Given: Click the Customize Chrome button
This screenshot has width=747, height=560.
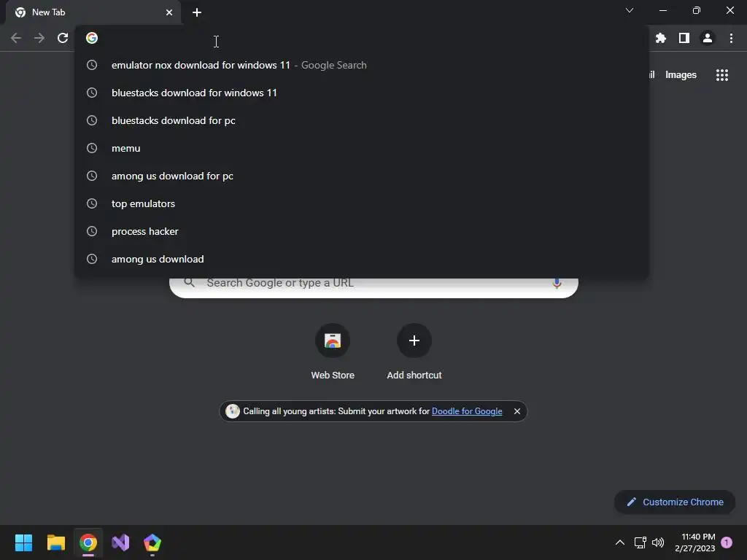Looking at the screenshot, I should (675, 502).
